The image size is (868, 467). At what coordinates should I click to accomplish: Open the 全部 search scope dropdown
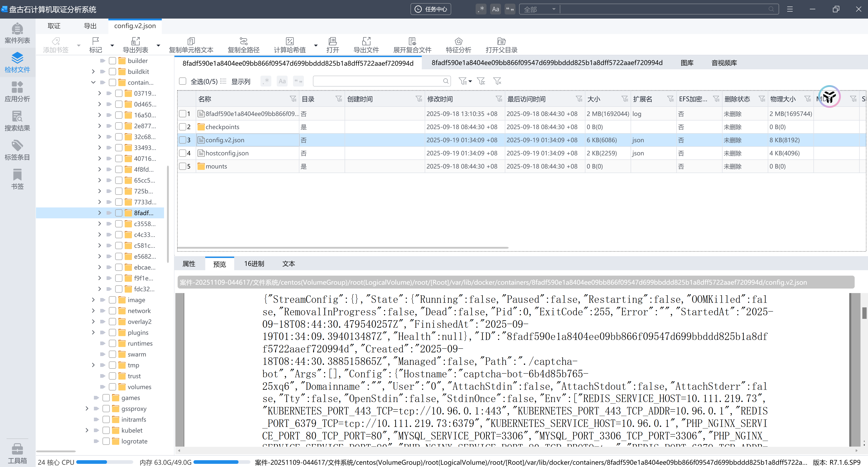(539, 10)
